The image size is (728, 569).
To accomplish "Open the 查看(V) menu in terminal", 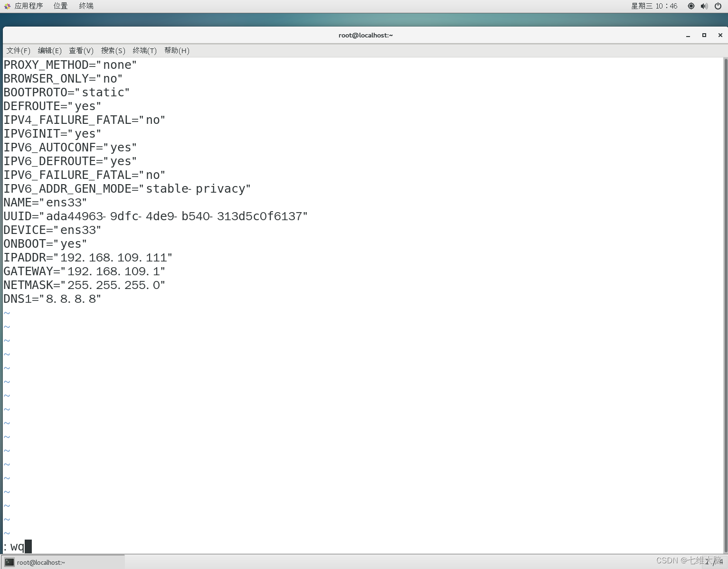I will pyautogui.click(x=81, y=51).
